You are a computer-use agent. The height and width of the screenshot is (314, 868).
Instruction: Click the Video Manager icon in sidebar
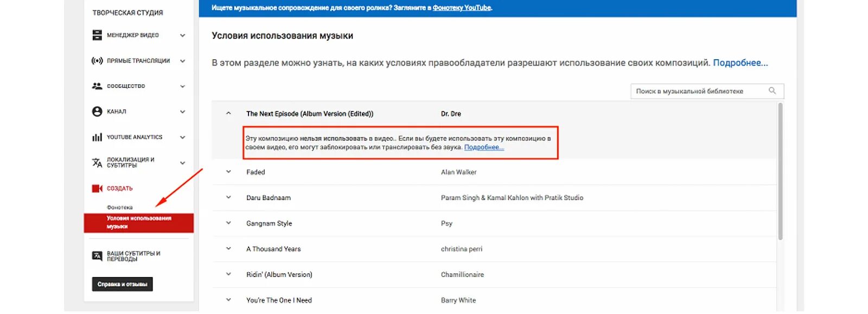tap(97, 35)
